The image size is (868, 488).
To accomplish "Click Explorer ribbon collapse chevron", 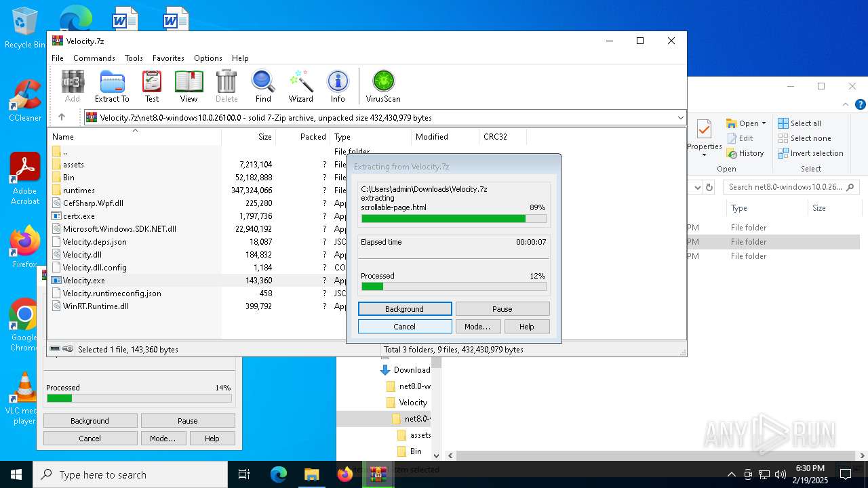I will pos(846,104).
